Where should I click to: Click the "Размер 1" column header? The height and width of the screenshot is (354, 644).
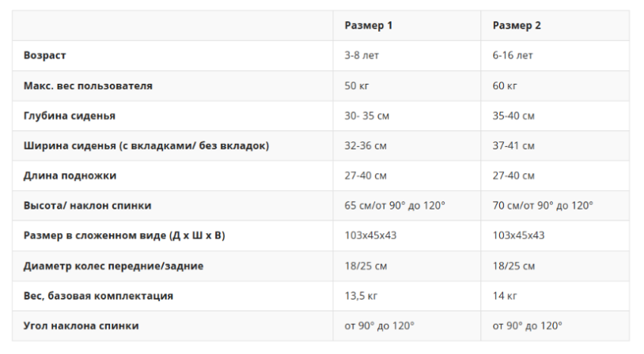[369, 25]
